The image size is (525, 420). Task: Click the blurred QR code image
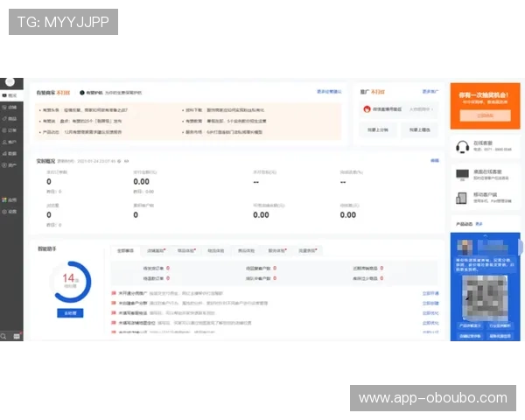(x=484, y=295)
